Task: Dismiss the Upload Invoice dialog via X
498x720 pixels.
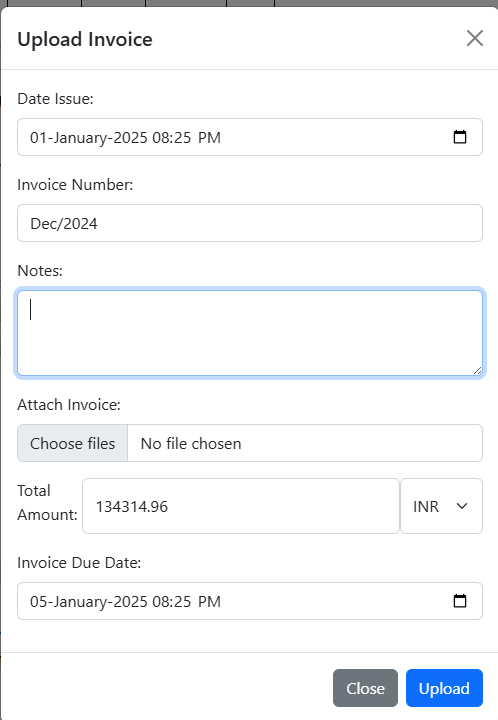Action: pos(475,38)
